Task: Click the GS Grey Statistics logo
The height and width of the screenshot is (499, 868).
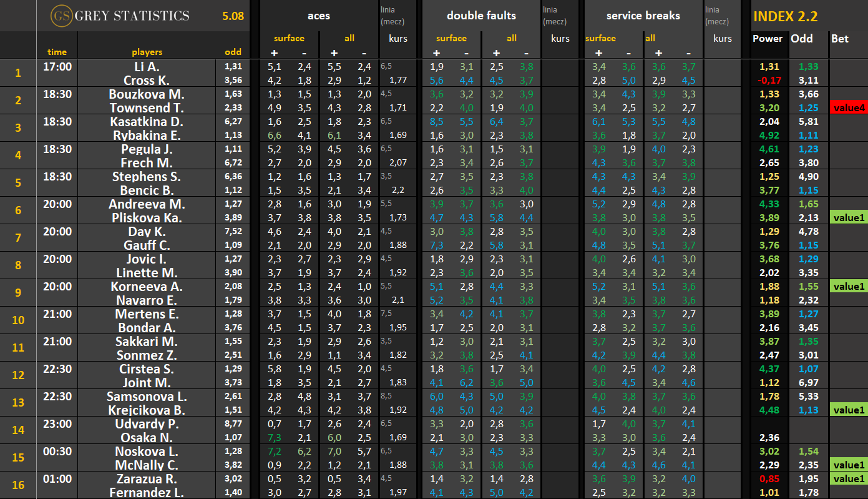Action: point(120,16)
